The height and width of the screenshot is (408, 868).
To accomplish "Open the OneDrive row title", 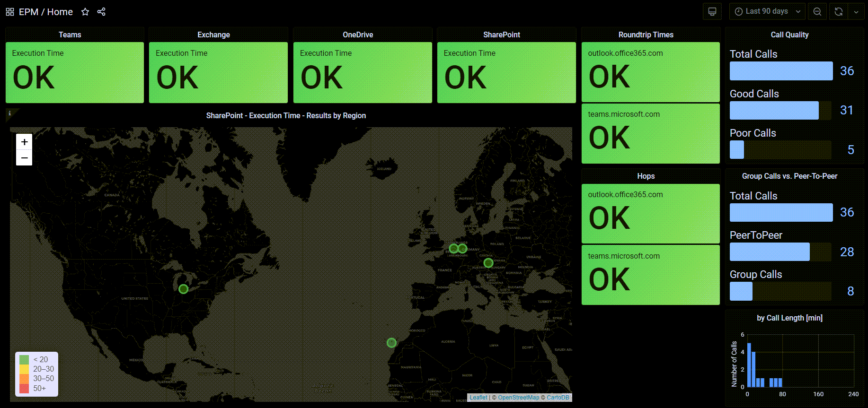I will [x=358, y=35].
